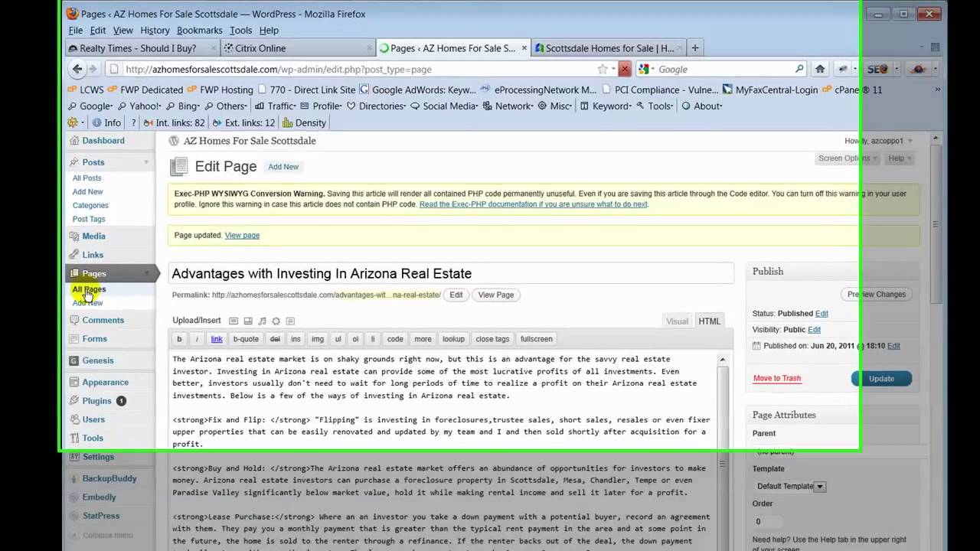Click the browser Back arrow button
The image size is (980, 551).
point(77,69)
